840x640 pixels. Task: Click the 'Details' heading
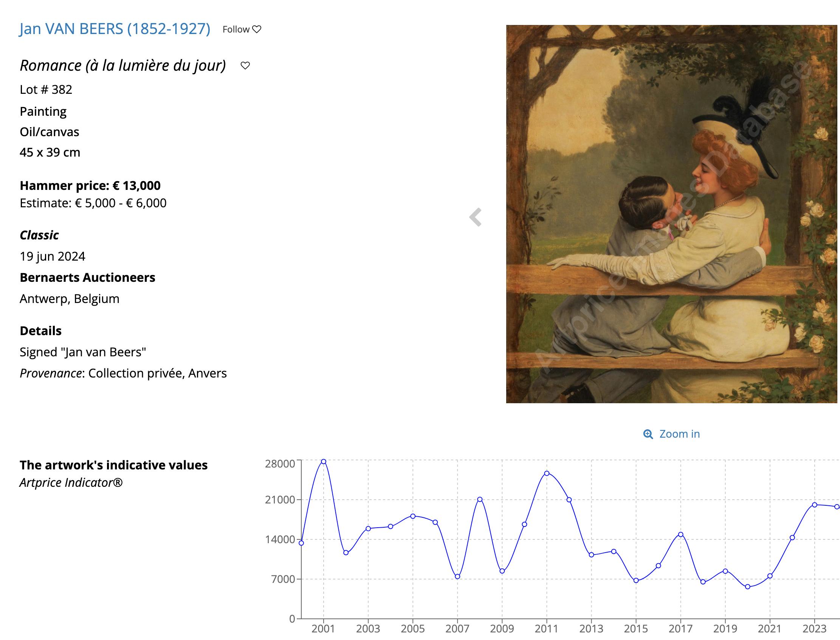pos(41,331)
